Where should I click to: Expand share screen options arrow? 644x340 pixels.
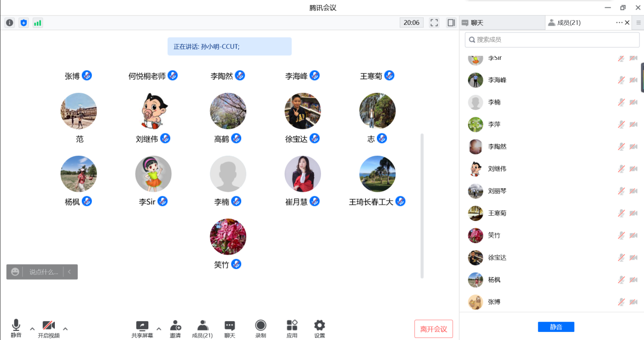(158, 328)
